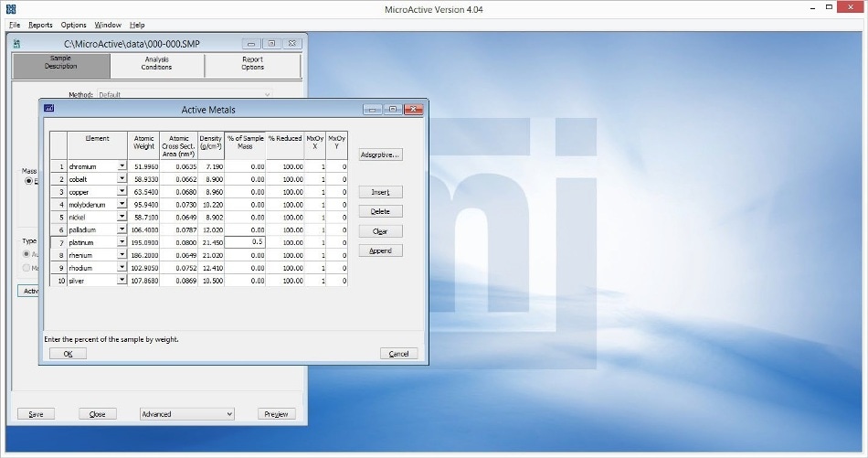The height and width of the screenshot is (458, 868).
Task: Minimize the Active Metals dialog
Action: tap(373, 109)
